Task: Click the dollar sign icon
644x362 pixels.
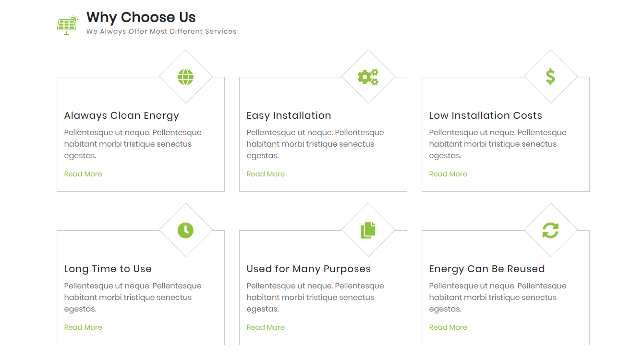Action: [550, 77]
